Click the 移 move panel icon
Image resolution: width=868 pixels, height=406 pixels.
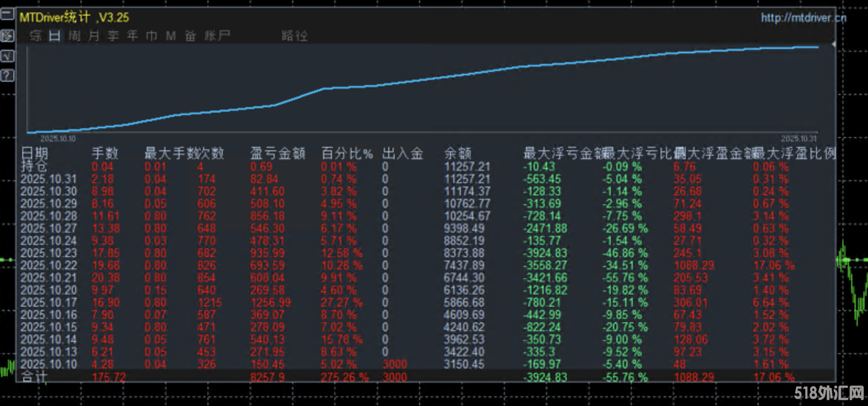click(7, 36)
